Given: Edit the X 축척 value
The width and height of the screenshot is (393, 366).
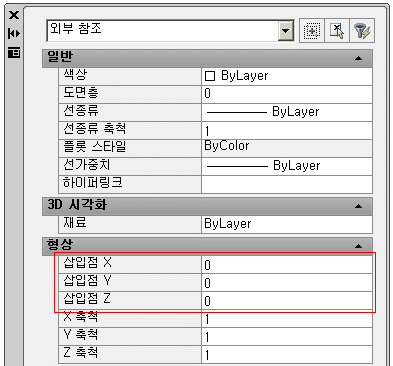Looking at the screenshot, I should click(x=287, y=319).
